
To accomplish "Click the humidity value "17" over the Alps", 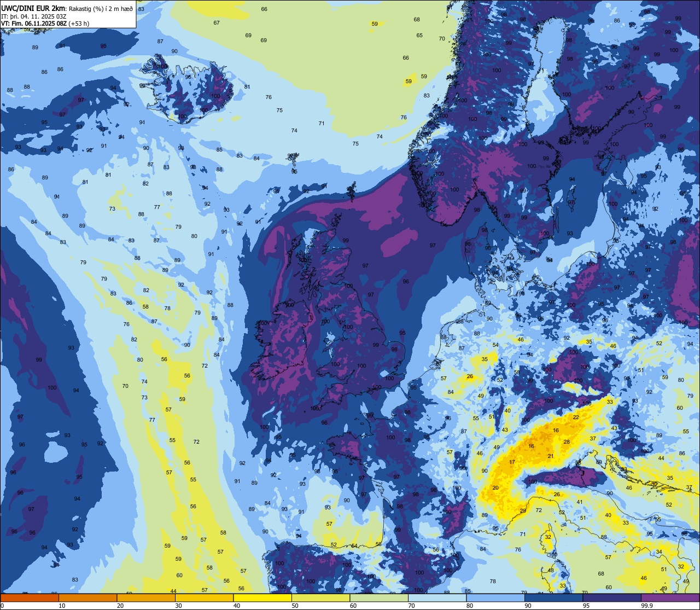I will coord(512,462).
